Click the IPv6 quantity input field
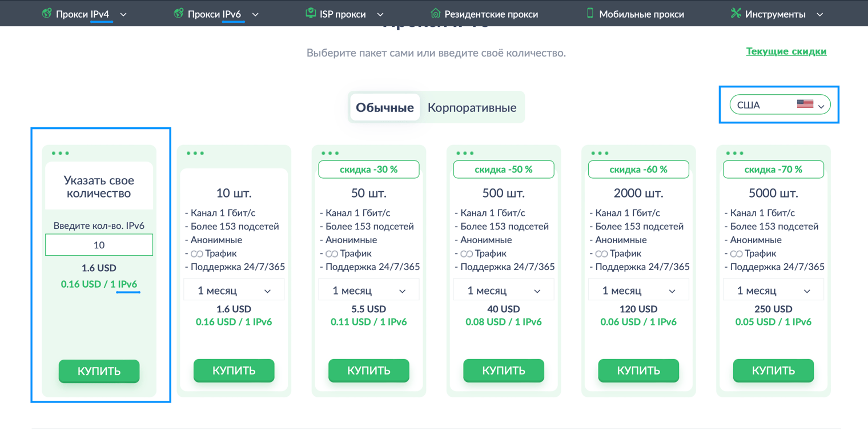The image size is (868, 431). pos(99,245)
